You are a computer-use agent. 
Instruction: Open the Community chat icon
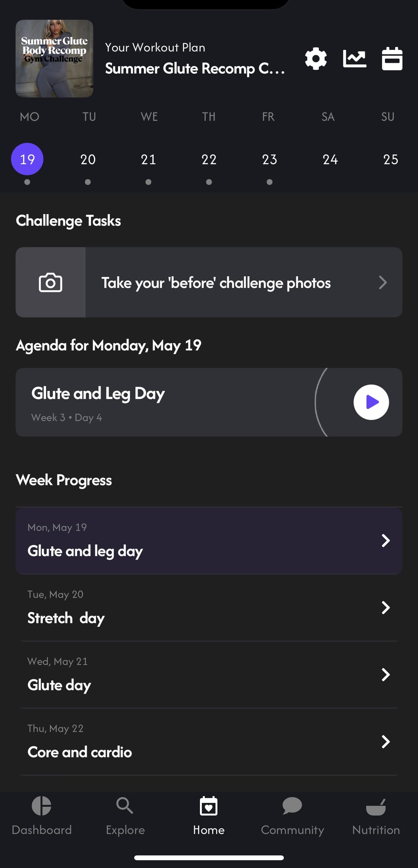[292, 806]
